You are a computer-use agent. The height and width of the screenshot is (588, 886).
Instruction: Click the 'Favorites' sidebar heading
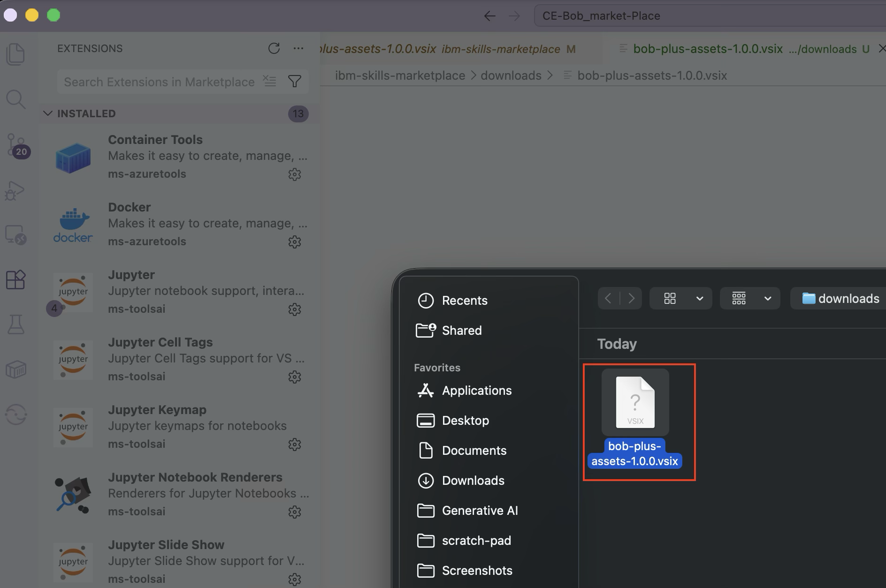[x=437, y=368]
